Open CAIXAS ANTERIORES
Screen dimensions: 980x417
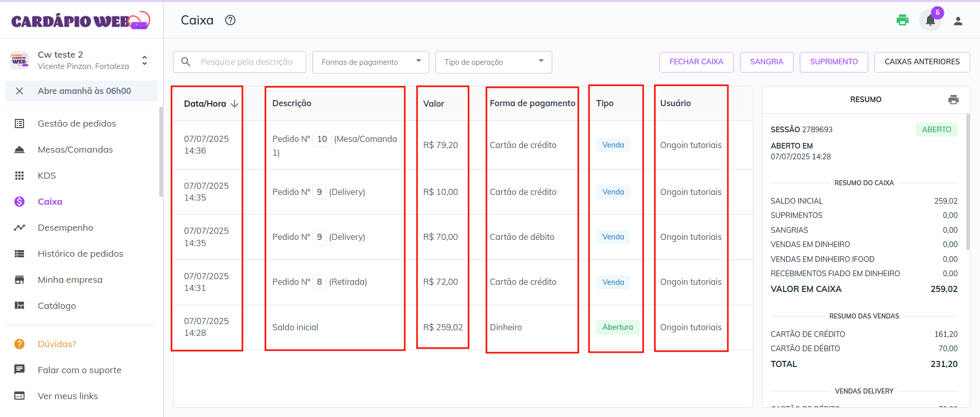coord(921,62)
